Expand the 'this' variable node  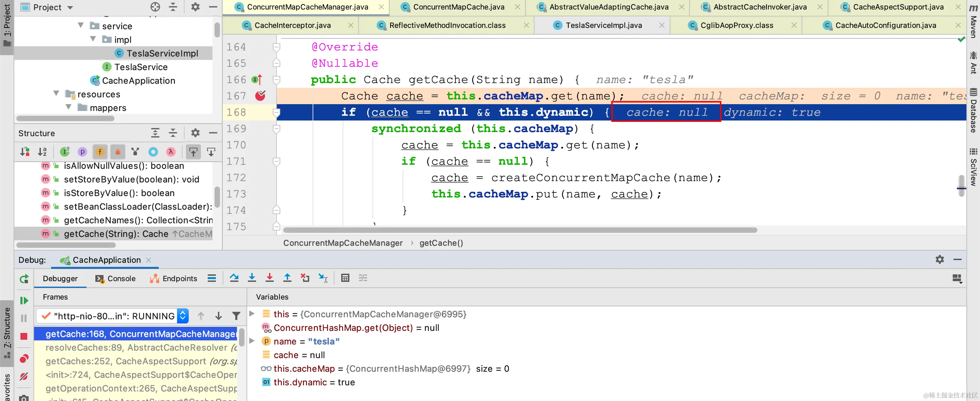pos(252,314)
